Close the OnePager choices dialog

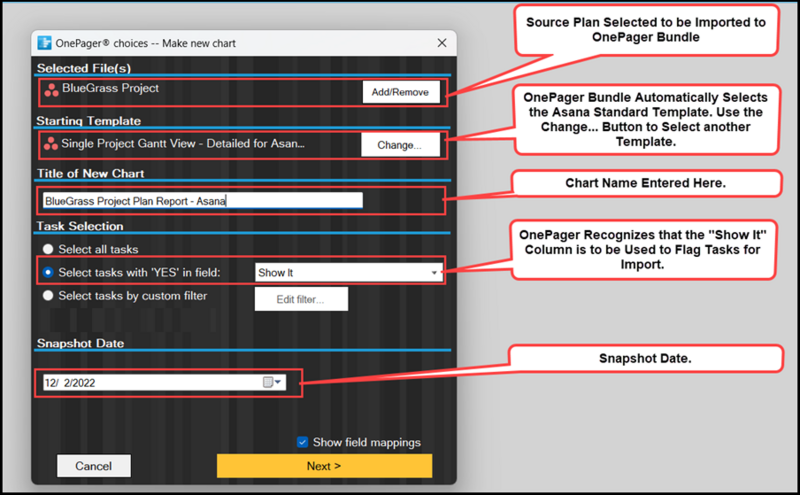(442, 43)
